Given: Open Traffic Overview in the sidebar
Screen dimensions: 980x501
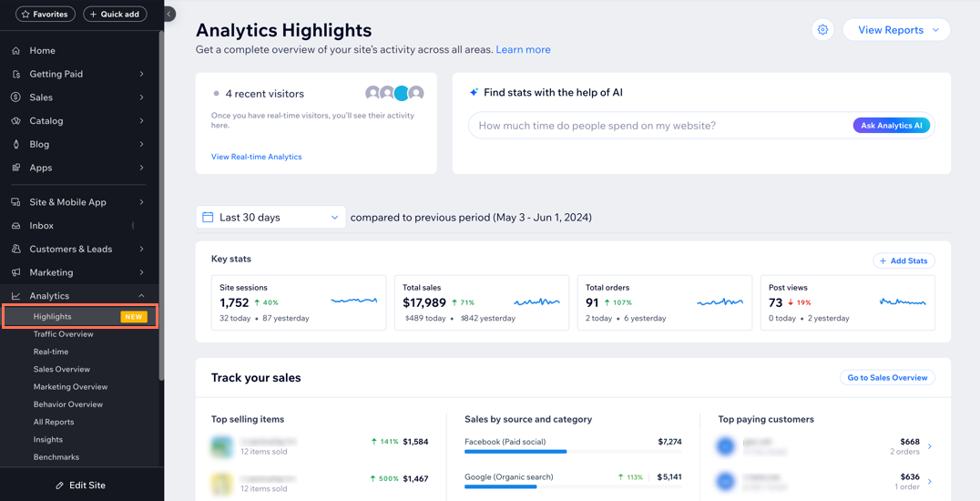Looking at the screenshot, I should point(64,334).
